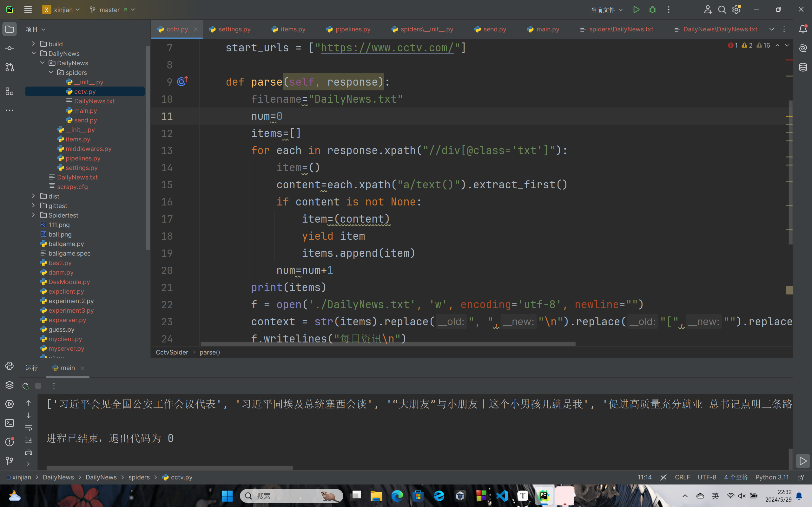The image size is (812, 507).
Task: Select Python 3.11 interpreter widget
Action: [x=772, y=477]
